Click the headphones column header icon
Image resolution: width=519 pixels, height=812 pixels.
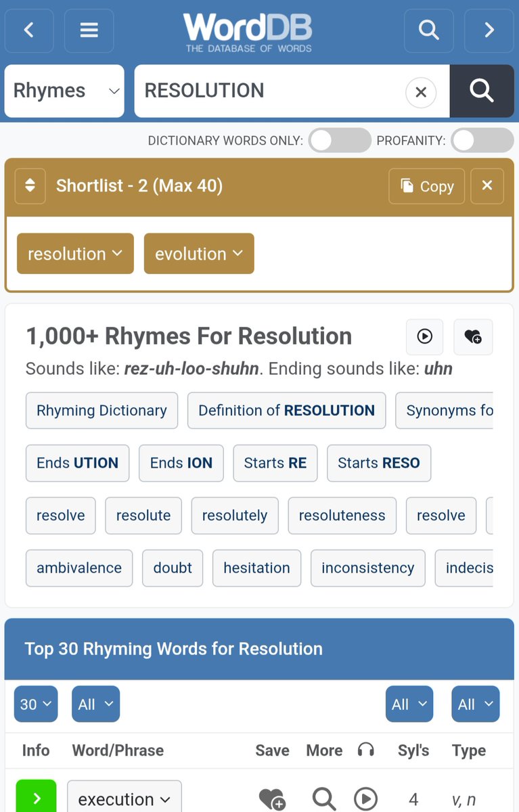pos(366,750)
